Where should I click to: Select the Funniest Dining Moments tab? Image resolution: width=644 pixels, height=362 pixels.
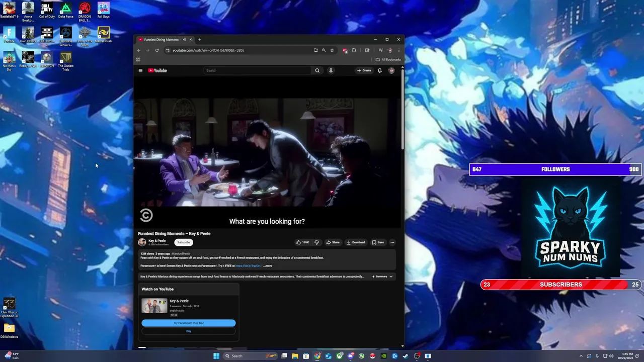click(x=161, y=40)
